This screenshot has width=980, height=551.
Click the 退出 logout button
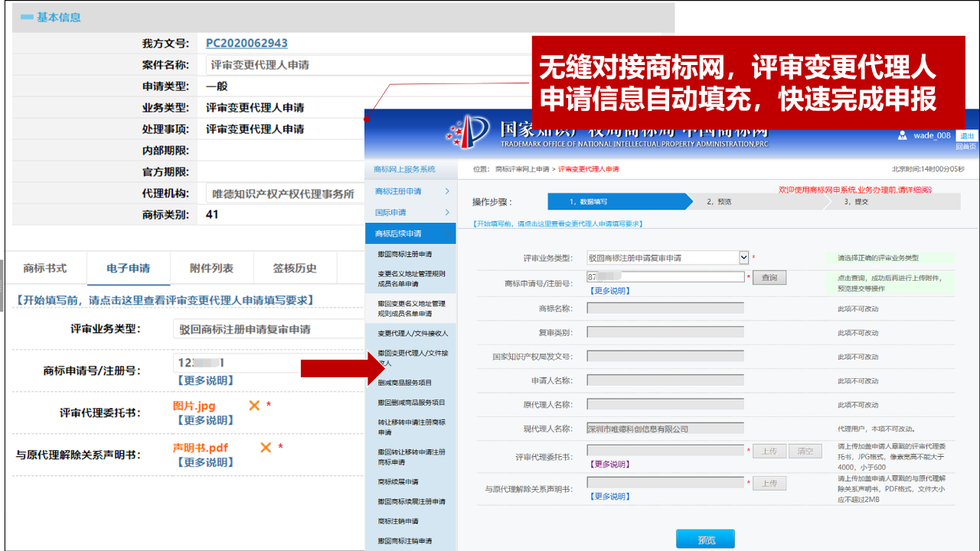tap(967, 135)
